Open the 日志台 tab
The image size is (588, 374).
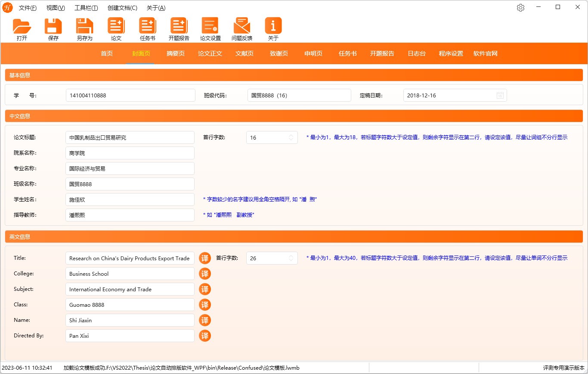click(416, 53)
